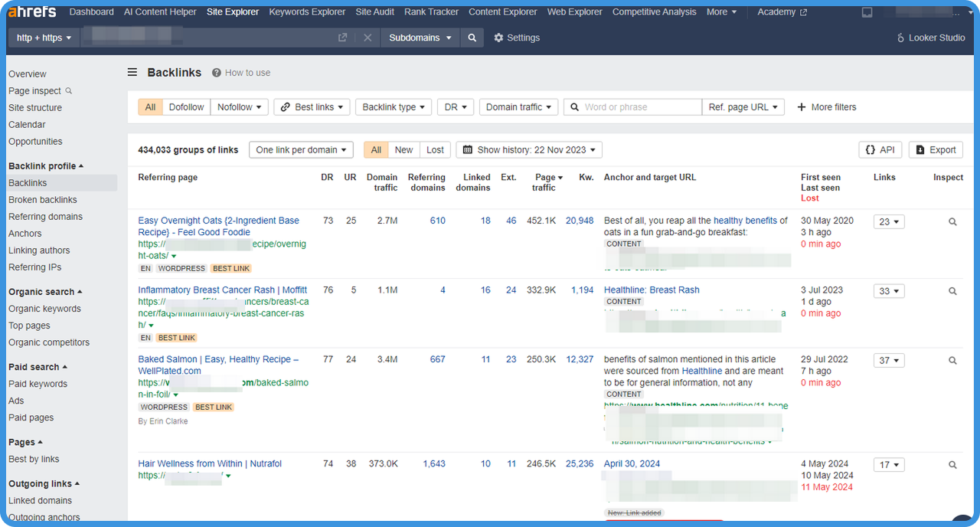Inspect the Hair Wellness row
Screen dimensions: 980x527
coord(952,464)
